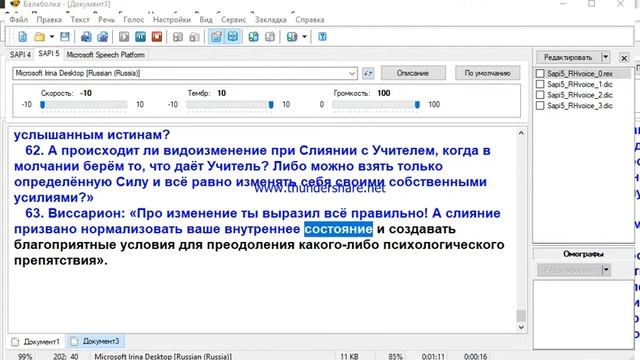Image resolution: width=640 pixels, height=360 pixels.
Task: Enable Sapi5_RHvoice_1.dic dictionary checkbox
Action: [x=540, y=84]
